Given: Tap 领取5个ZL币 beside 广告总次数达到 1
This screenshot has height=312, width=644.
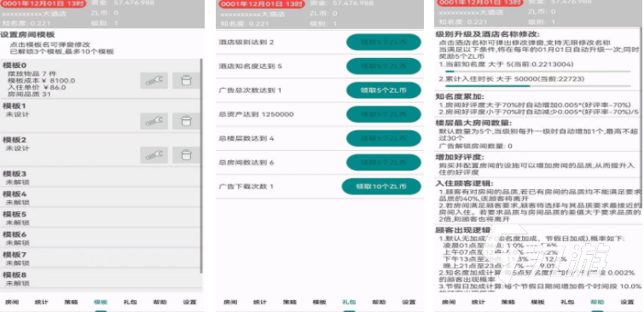Looking at the screenshot, I should click(x=384, y=90).
